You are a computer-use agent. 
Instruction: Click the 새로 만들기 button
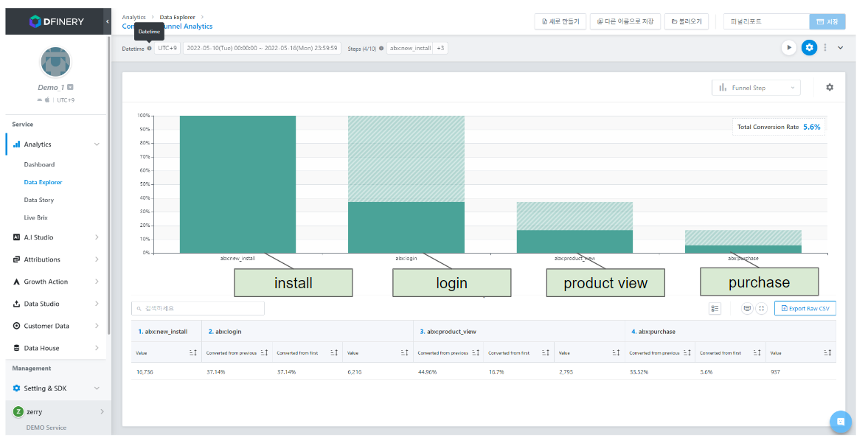(560, 21)
